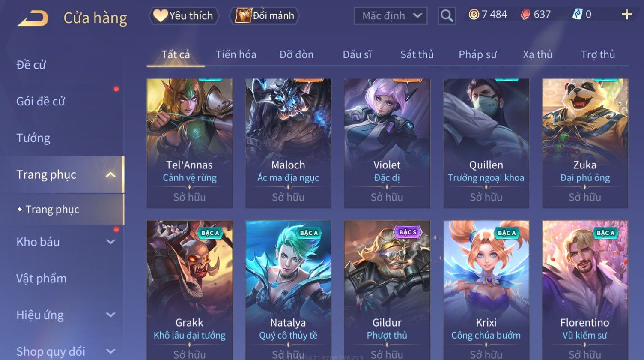Select the Krixi Công chúa bướm skin
Image resolution: width=644 pixels, height=360 pixels.
486,290
